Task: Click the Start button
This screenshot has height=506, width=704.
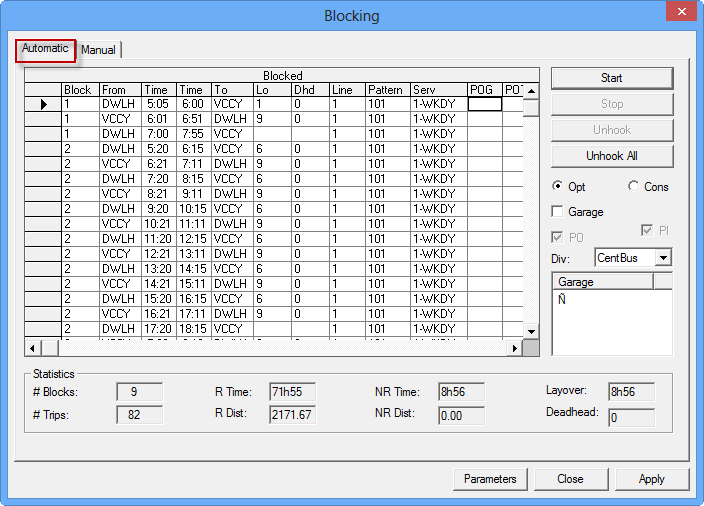Action: 612,78
